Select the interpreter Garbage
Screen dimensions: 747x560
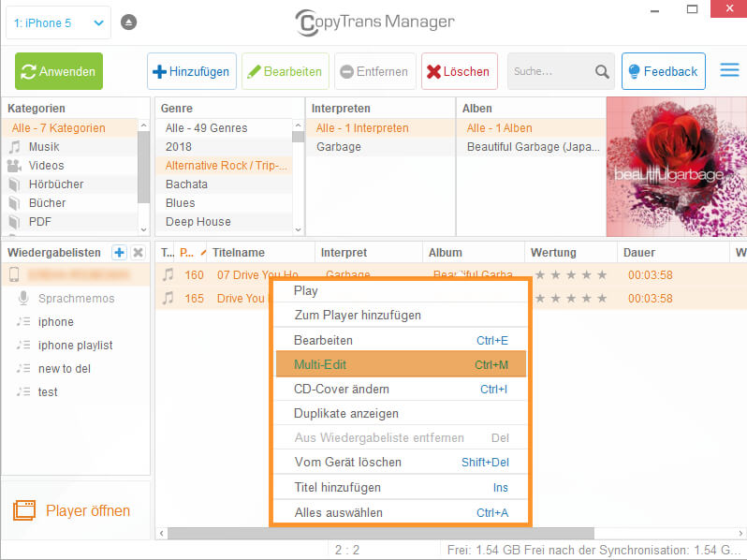pos(380,147)
